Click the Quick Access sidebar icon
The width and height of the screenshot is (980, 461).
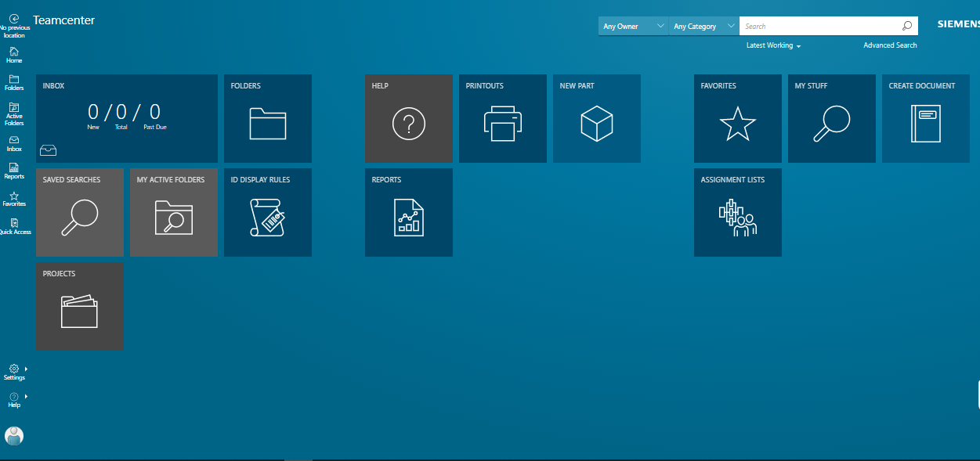point(14,226)
